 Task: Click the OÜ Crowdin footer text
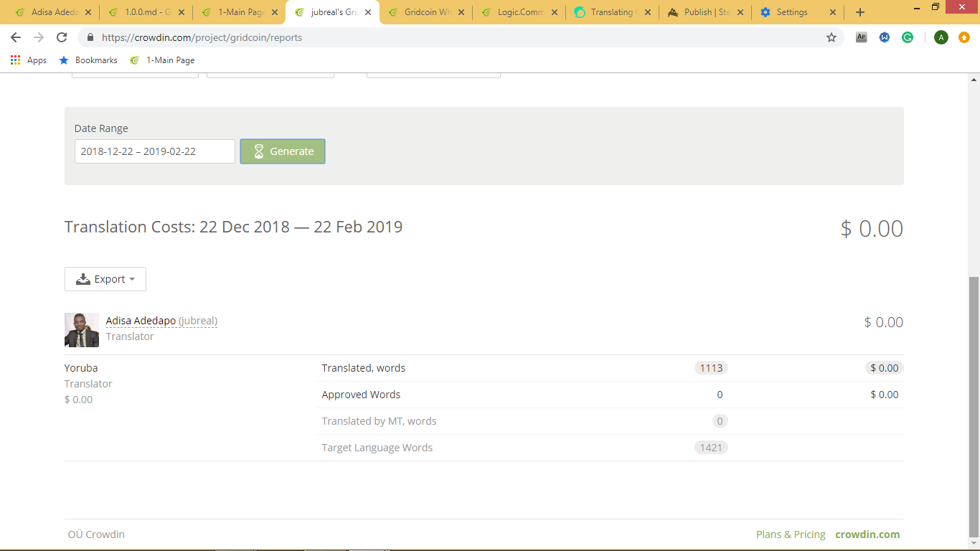(96, 534)
